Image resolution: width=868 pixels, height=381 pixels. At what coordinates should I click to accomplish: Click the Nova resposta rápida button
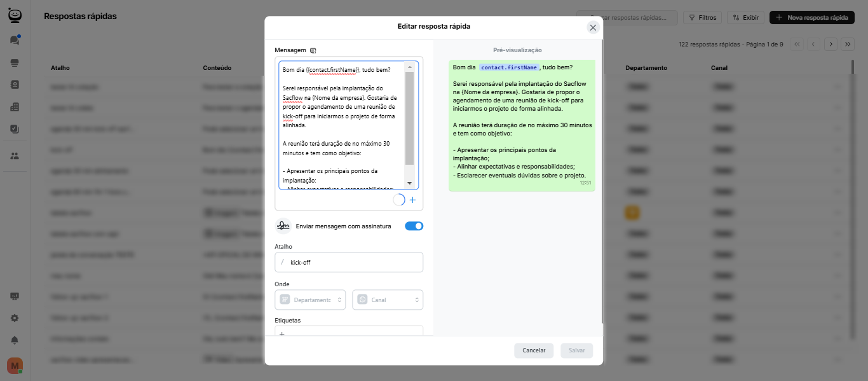811,18
